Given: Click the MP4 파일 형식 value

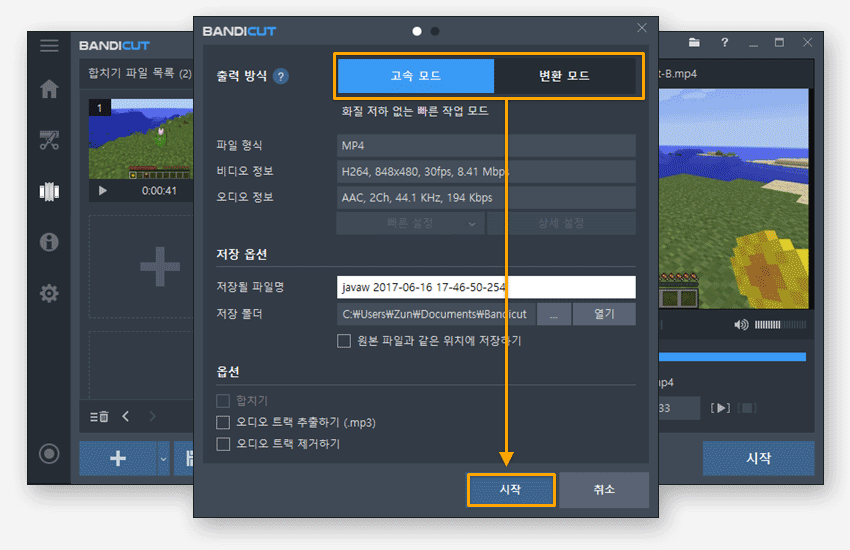Looking at the screenshot, I should (486, 146).
